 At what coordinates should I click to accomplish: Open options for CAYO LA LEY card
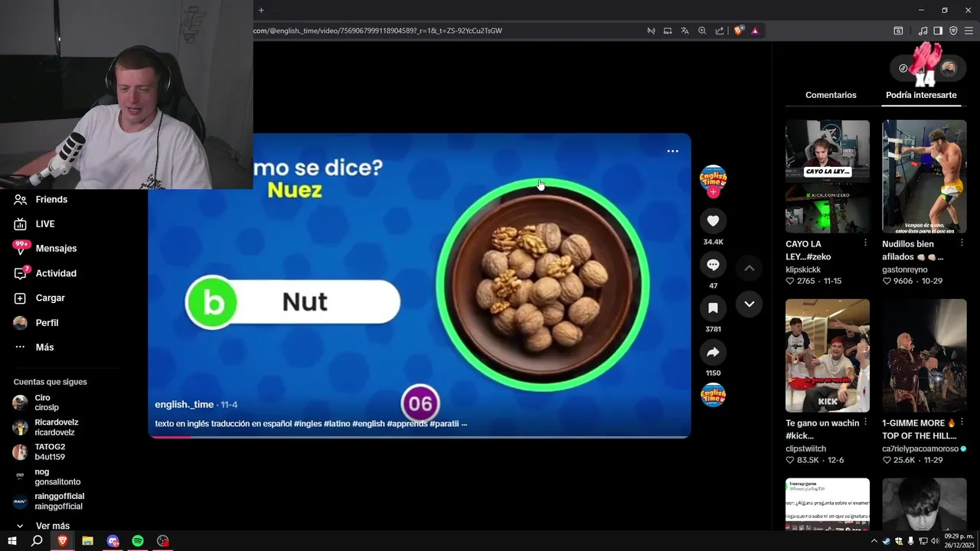(865, 243)
